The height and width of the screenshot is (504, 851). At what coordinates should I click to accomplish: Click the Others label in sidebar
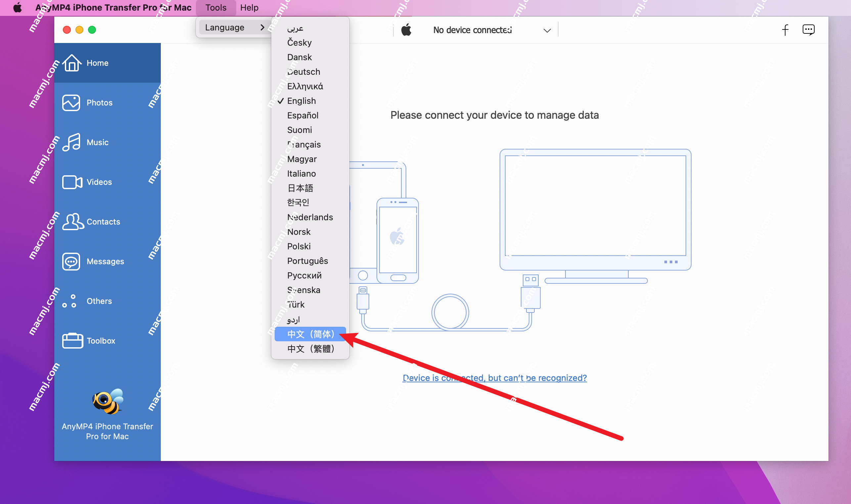[99, 301]
